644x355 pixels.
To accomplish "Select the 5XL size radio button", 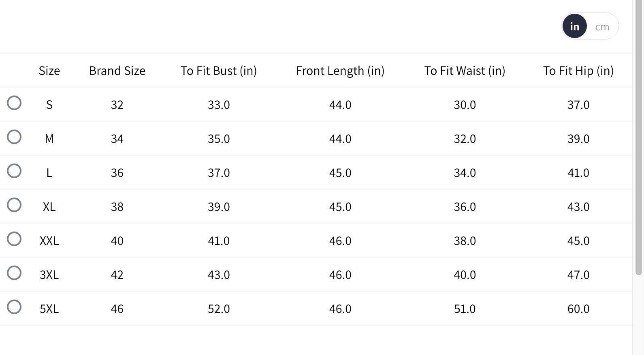I will [x=14, y=307].
